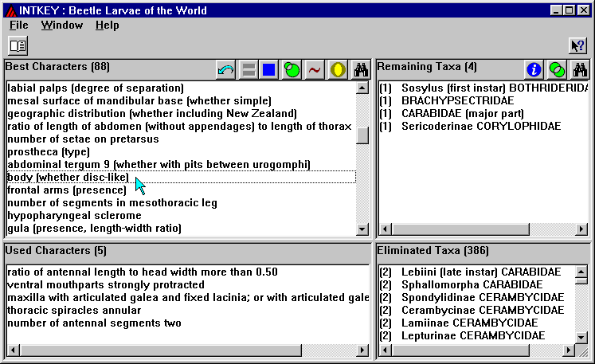
Task: Select taxon 'Sosylus (first instar) BOTHRIDERIDAE'
Action: pos(483,88)
